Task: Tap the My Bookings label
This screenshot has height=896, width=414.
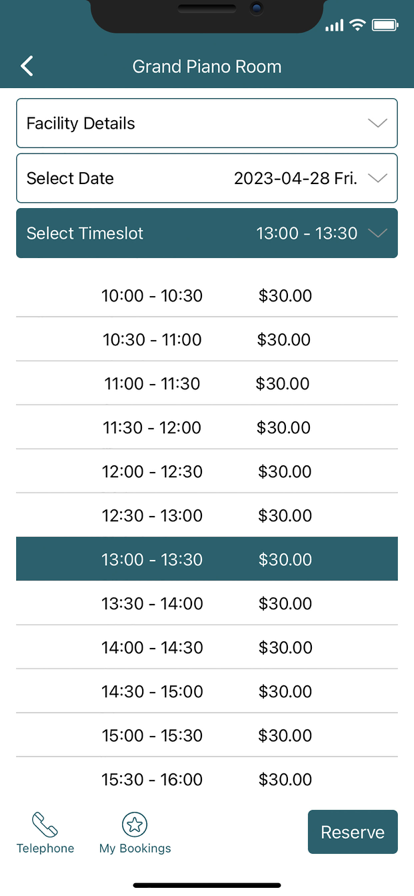Action: [x=135, y=848]
